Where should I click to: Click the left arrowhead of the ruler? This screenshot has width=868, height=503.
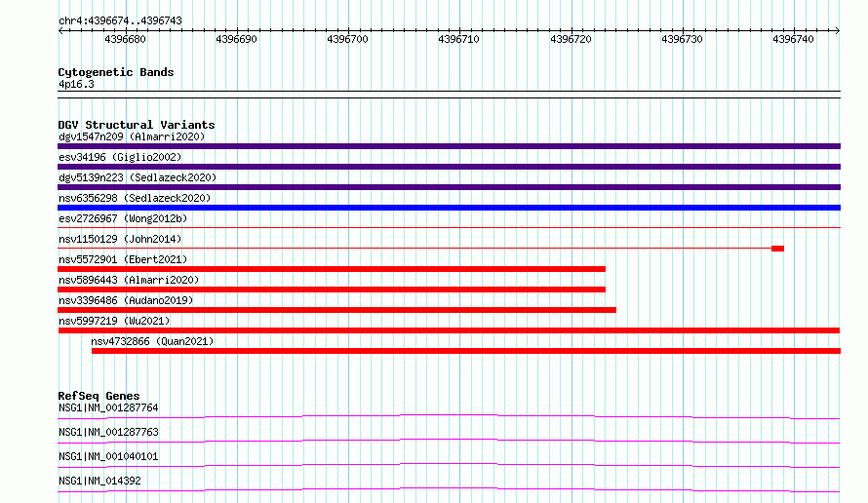point(60,31)
